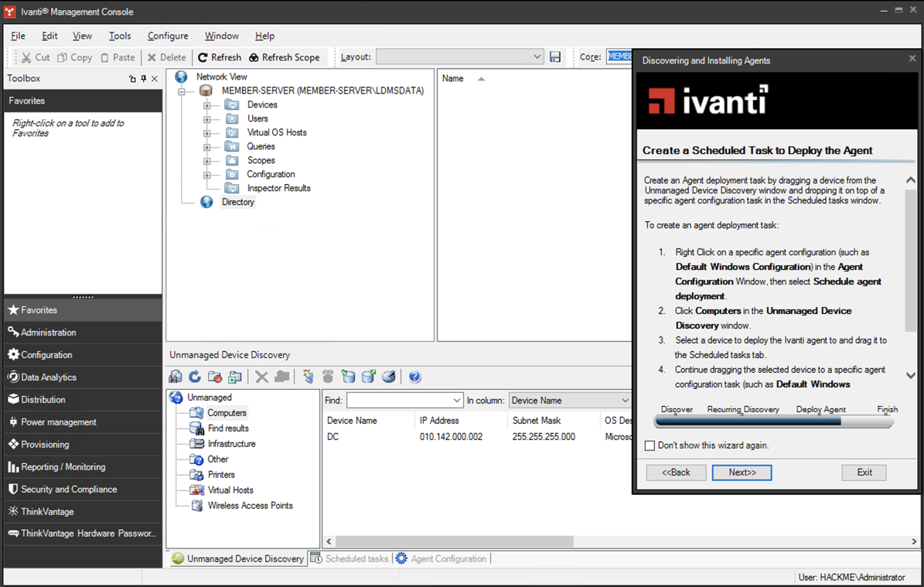Expand the Devices tree node
924x587 pixels.
(207, 105)
